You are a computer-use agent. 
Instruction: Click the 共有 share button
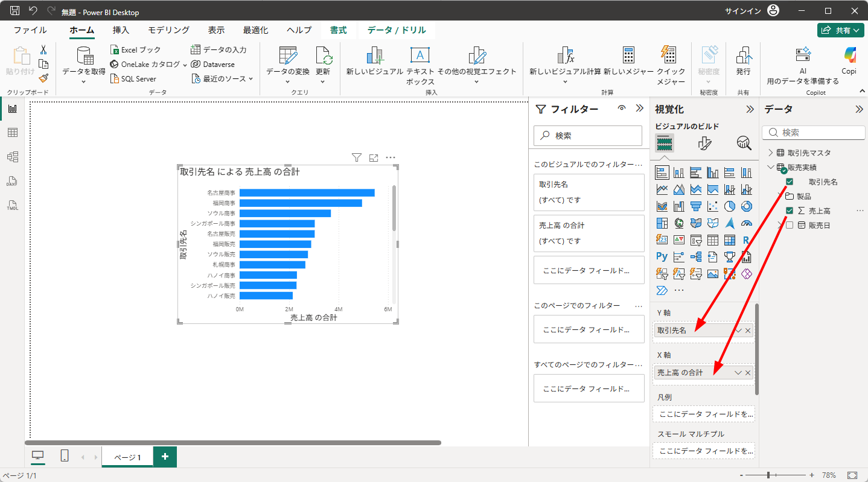pos(841,30)
